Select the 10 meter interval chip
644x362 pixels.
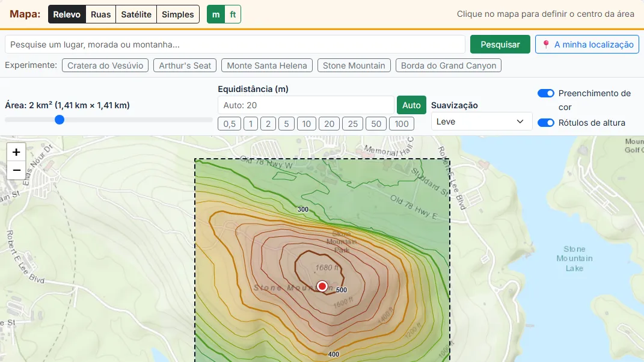pyautogui.click(x=307, y=124)
